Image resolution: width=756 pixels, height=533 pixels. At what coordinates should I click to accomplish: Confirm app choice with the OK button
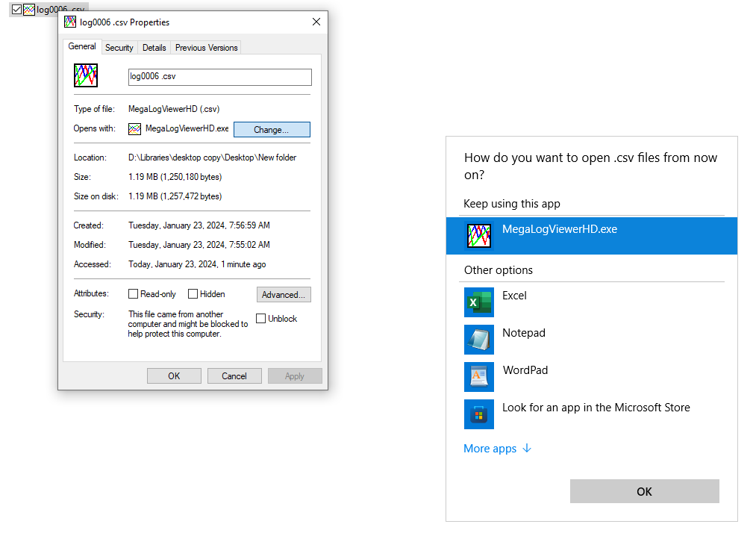644,491
